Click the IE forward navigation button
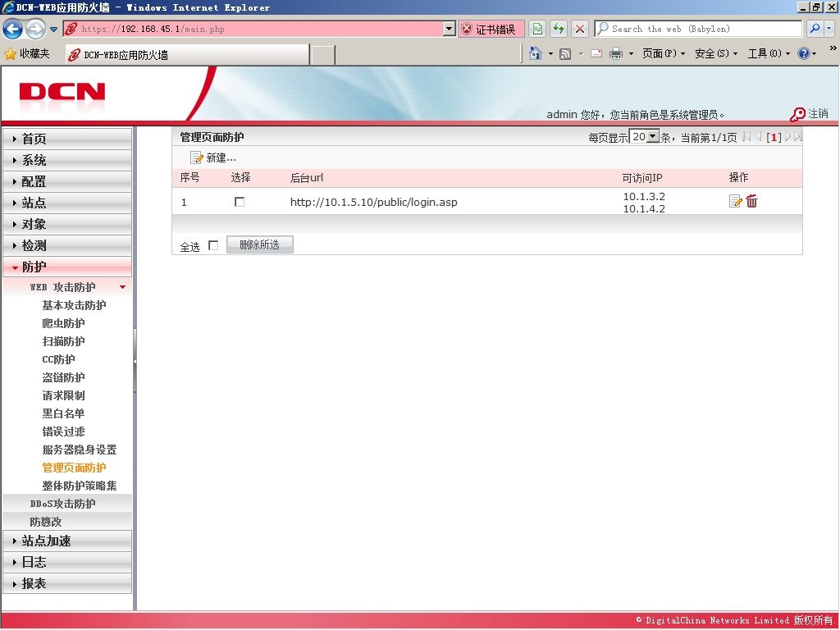Image resolution: width=840 pixels, height=630 pixels. 35,29
